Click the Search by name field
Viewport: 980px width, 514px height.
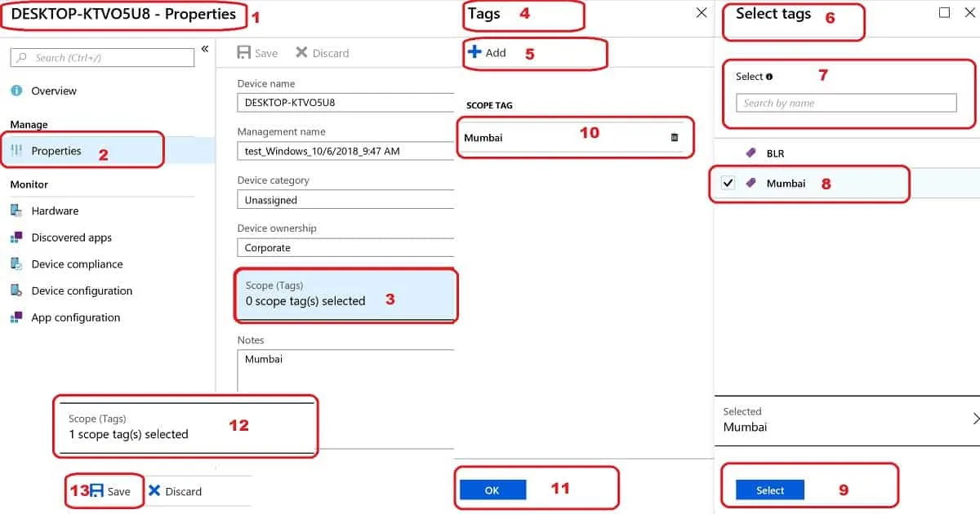pos(846,104)
